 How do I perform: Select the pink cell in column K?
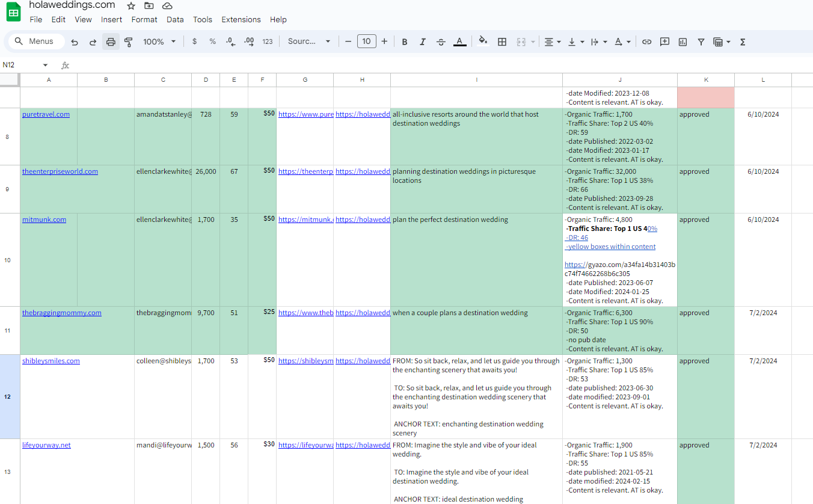706,97
